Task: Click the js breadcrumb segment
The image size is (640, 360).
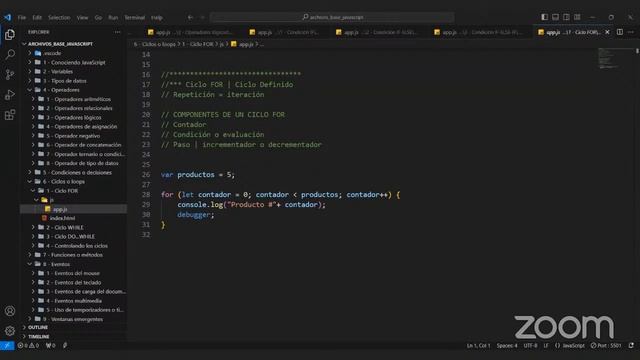Action: [221, 44]
